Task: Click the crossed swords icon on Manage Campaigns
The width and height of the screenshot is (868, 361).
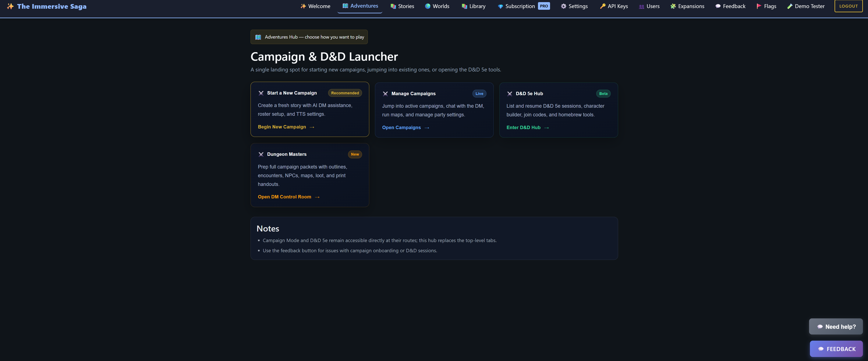Action: [x=385, y=94]
